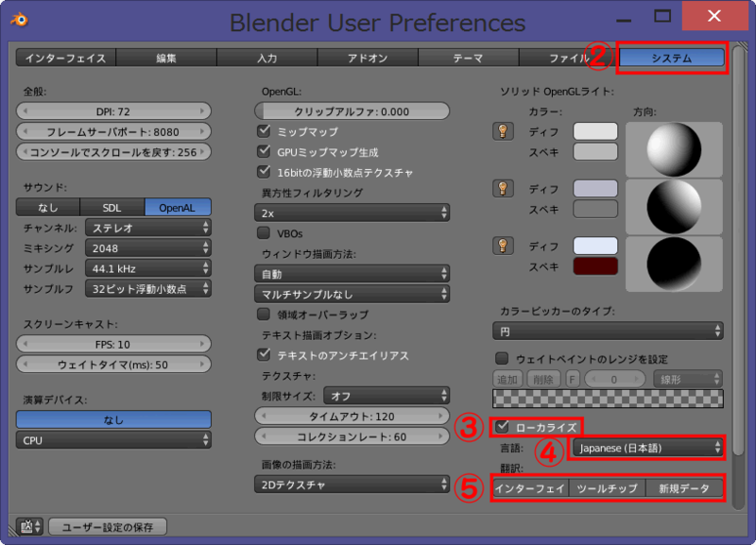Click the first light スペキ color swatch
Viewport: 756px width, 545px height.
pyautogui.click(x=595, y=151)
